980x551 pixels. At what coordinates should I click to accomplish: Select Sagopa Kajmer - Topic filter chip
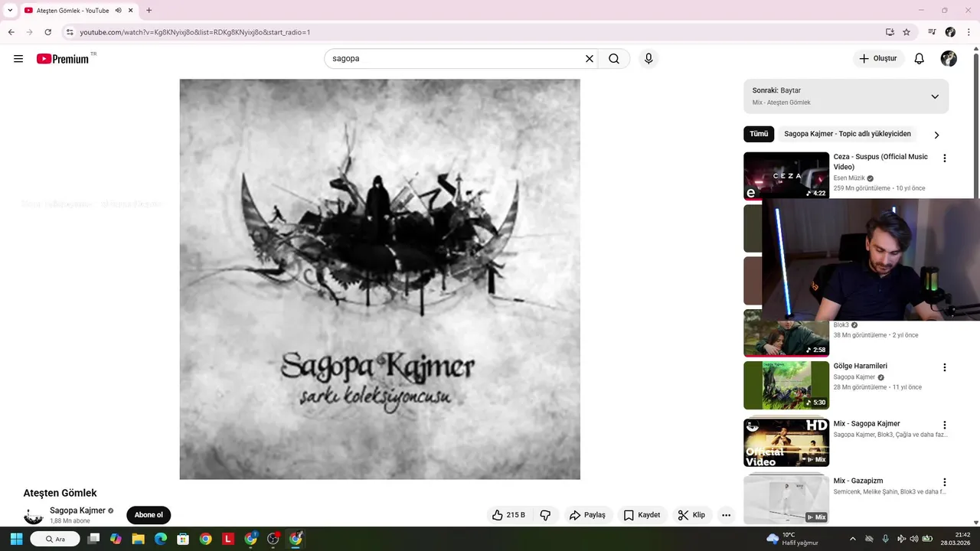[x=848, y=134]
